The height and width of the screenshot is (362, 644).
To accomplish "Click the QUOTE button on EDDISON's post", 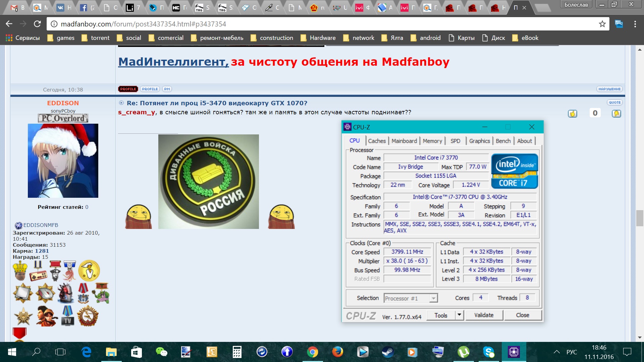I will click(x=614, y=103).
